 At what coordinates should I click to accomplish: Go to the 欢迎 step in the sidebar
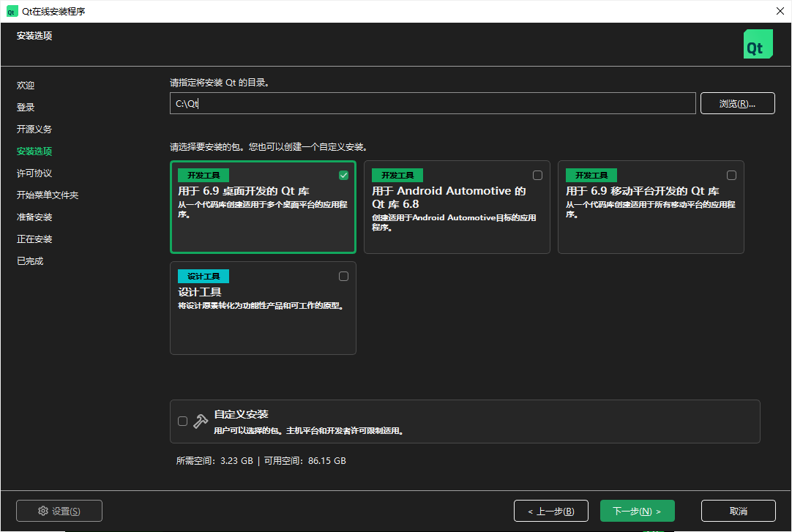[26, 86]
